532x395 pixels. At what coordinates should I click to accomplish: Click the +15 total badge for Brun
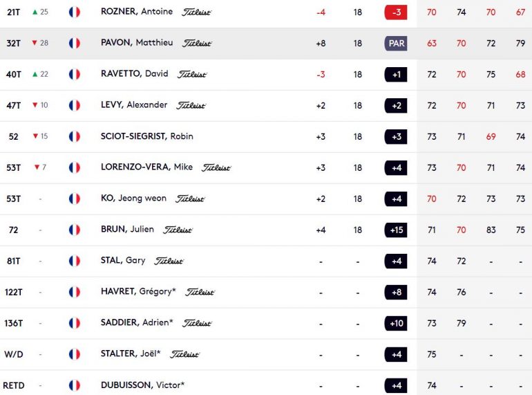396,230
